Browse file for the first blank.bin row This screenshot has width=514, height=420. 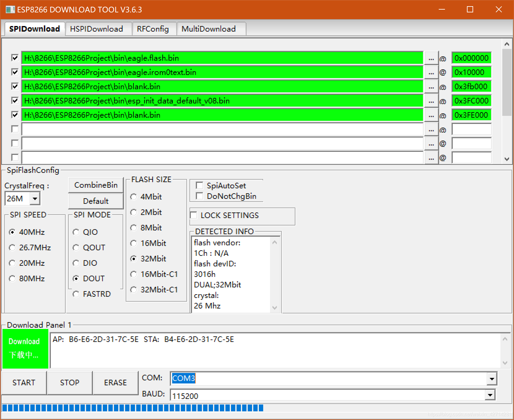431,86
